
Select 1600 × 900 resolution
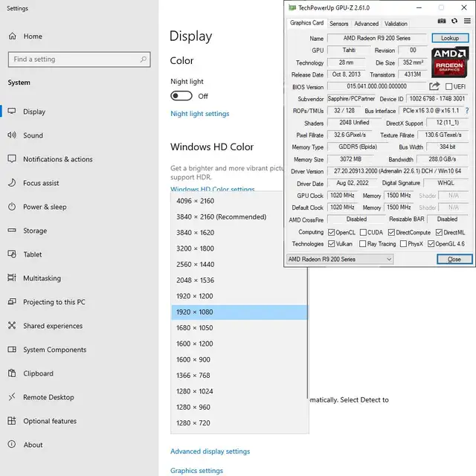[x=239, y=359]
